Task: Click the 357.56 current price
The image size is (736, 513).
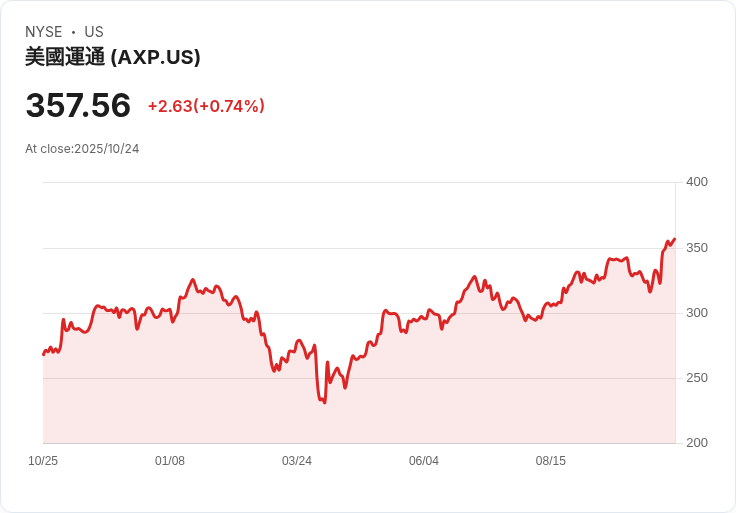Action: click(x=78, y=105)
